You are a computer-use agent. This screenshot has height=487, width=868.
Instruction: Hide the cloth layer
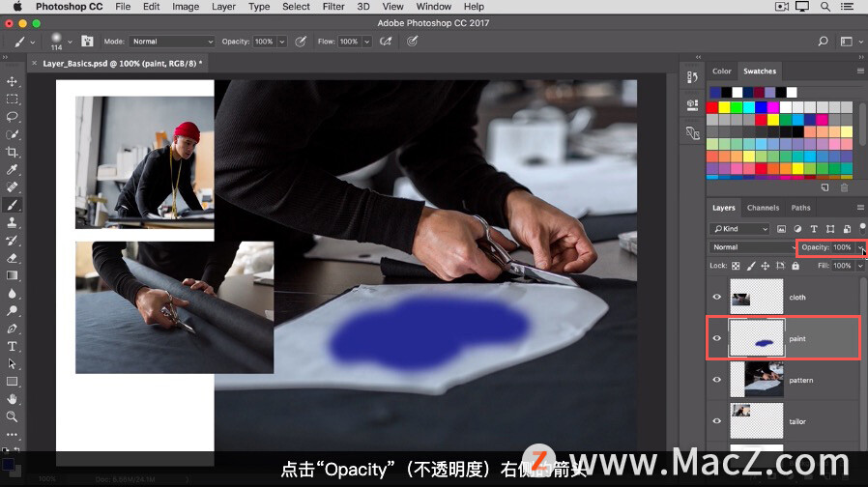pyautogui.click(x=717, y=298)
